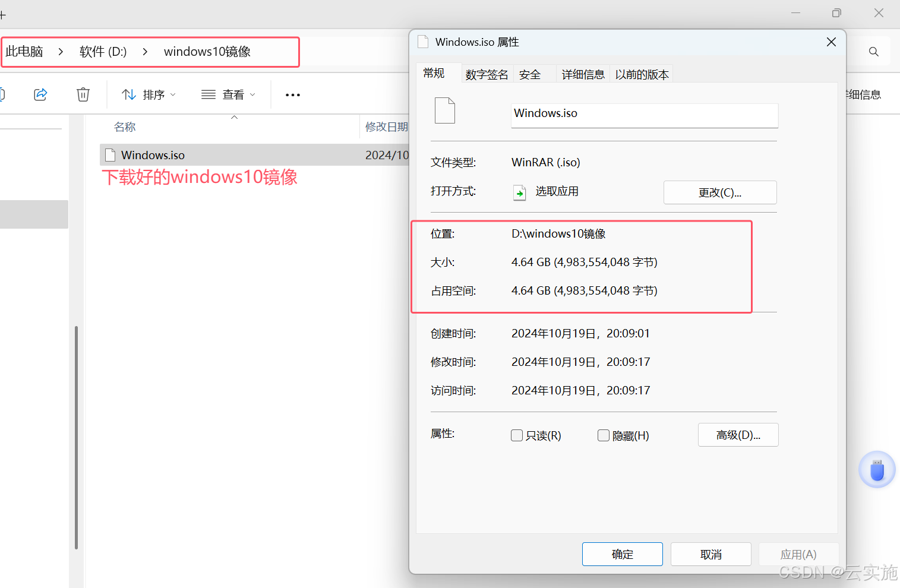
Task: Click the 应用(A) button
Action: (x=798, y=554)
